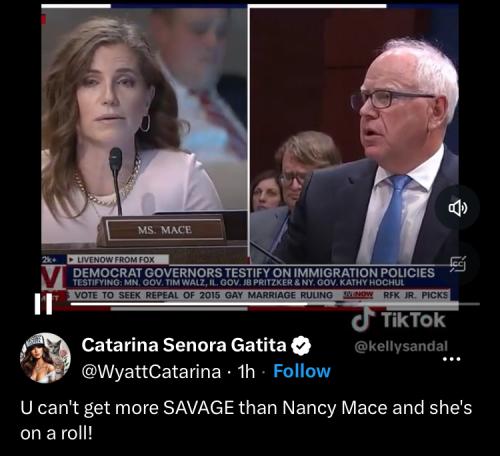Click the MS. MACE nameplate in the video
The height and width of the screenshot is (456, 500).
165,230
